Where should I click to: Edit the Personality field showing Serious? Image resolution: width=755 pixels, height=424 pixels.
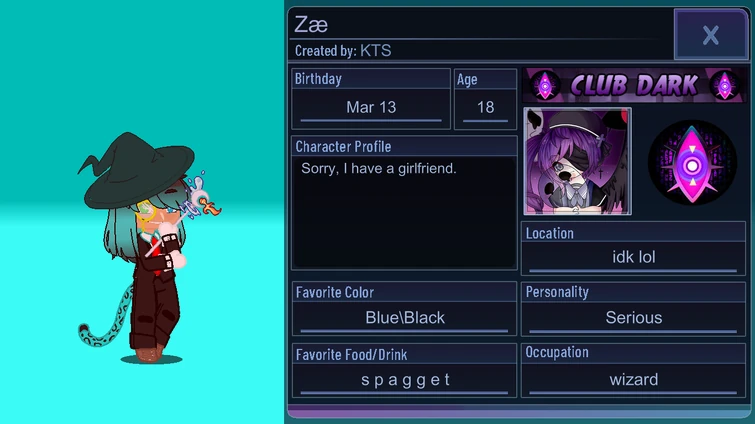click(x=633, y=318)
